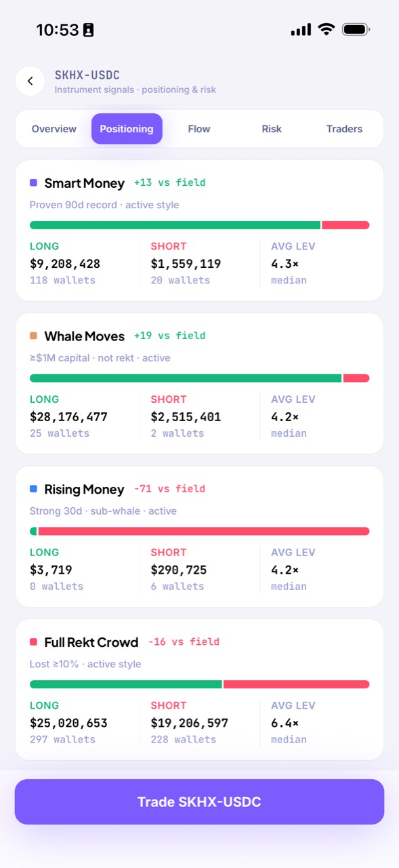Image resolution: width=399 pixels, height=868 pixels.
Task: Select the Positioning tab
Action: (x=127, y=129)
